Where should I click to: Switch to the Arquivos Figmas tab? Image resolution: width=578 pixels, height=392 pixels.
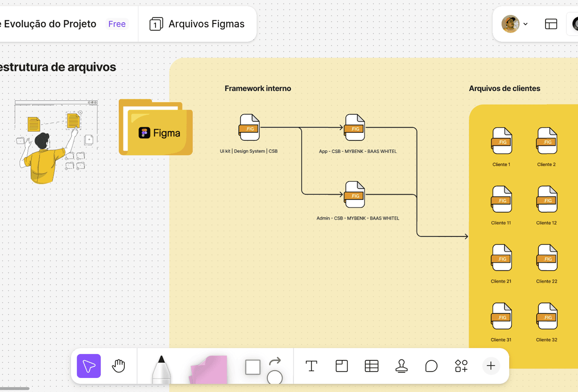tap(197, 24)
